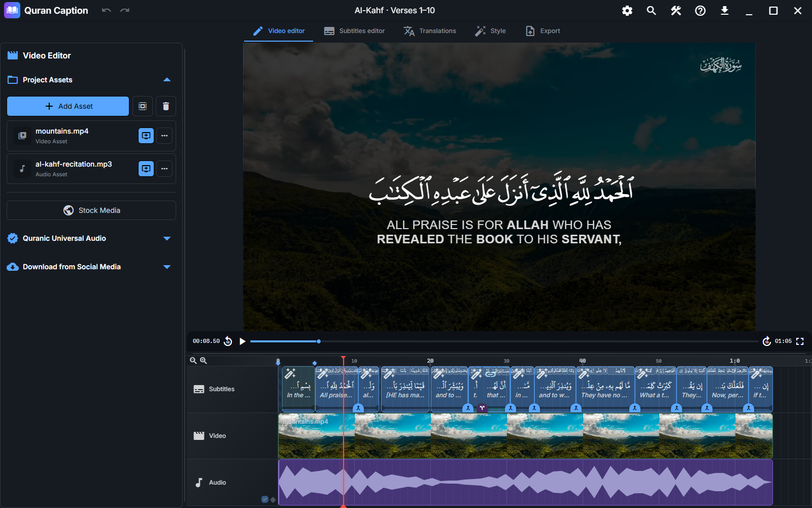This screenshot has width=812, height=508.
Task: Skip forward 10 seconds
Action: (x=767, y=341)
